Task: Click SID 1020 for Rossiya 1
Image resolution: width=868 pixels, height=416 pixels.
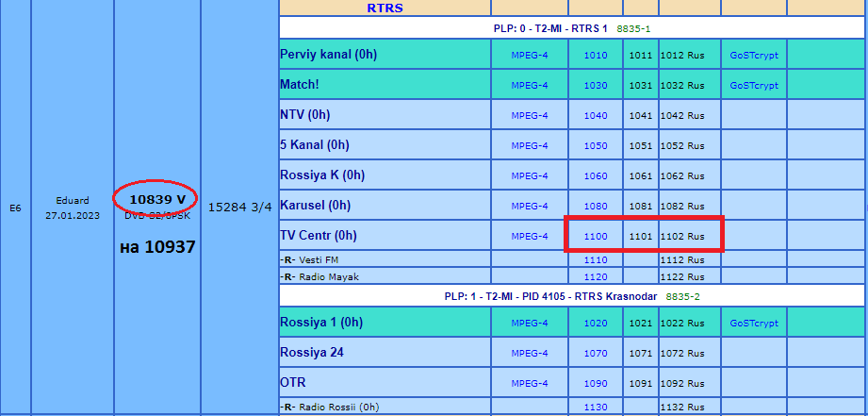Action: pyautogui.click(x=596, y=324)
